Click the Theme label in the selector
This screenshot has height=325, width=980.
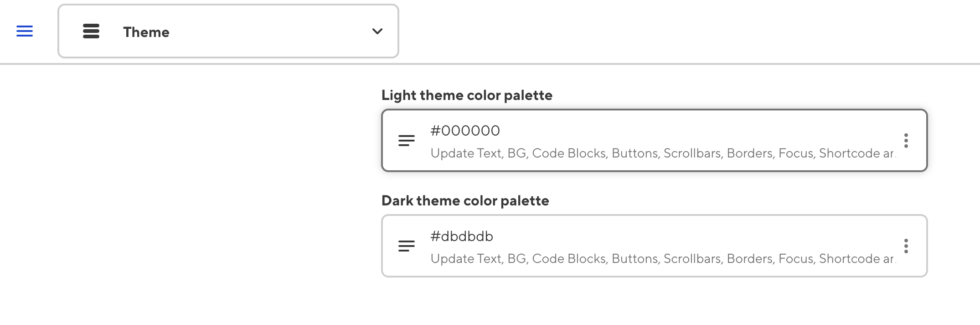pyautogui.click(x=146, y=32)
